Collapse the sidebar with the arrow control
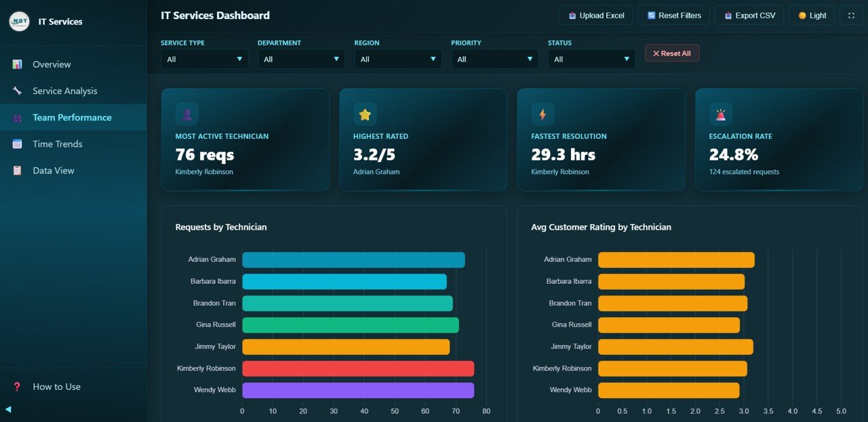Screen dimensions: 868x422 click(7, 408)
